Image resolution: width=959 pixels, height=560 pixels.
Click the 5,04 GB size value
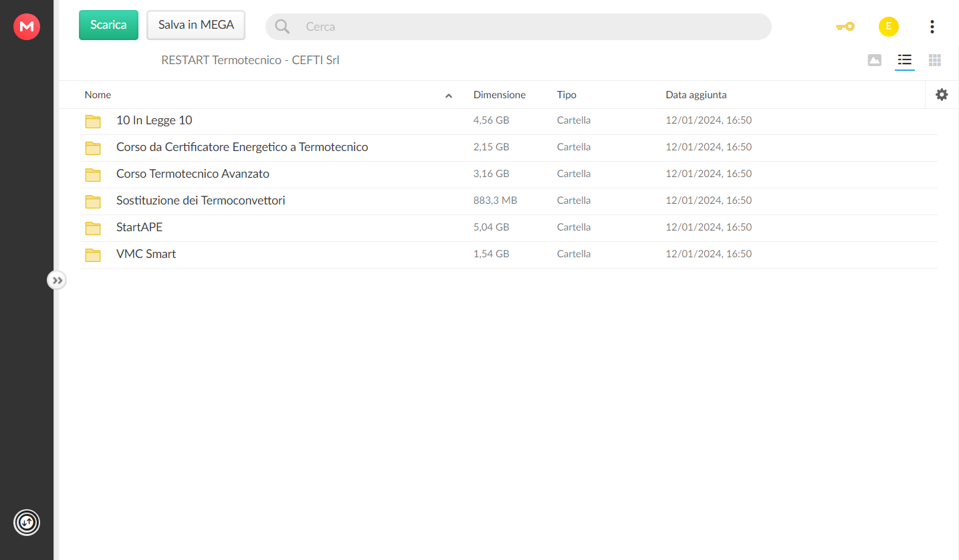coord(492,227)
